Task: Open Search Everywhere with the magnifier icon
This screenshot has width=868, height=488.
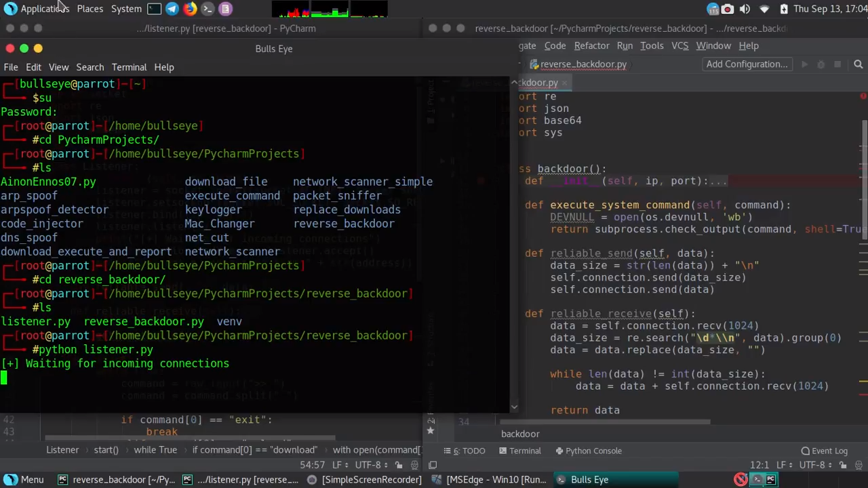Action: [859, 64]
